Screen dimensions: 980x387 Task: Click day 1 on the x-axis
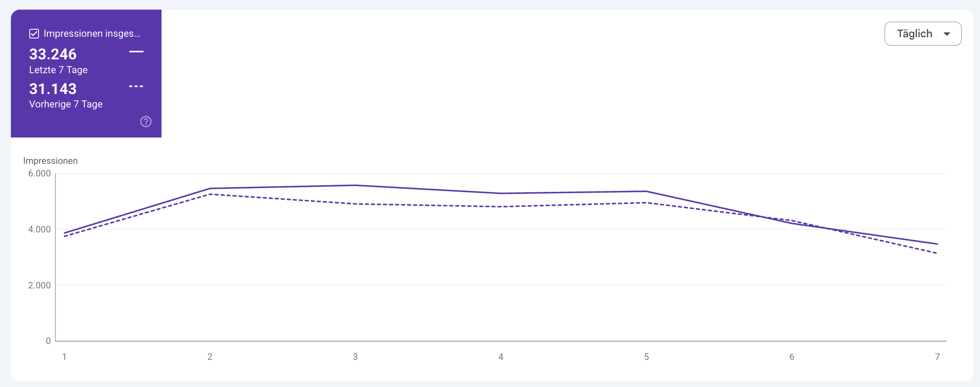coord(64,357)
